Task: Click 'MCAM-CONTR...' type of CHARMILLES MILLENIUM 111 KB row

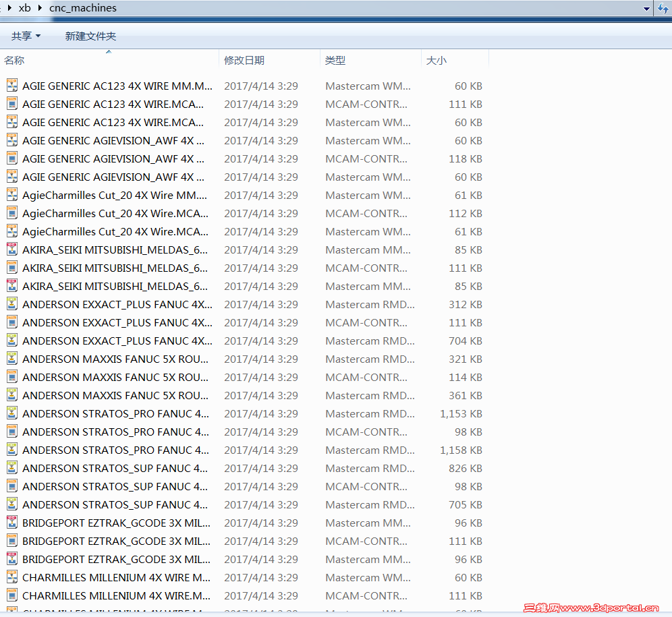Action: (366, 596)
